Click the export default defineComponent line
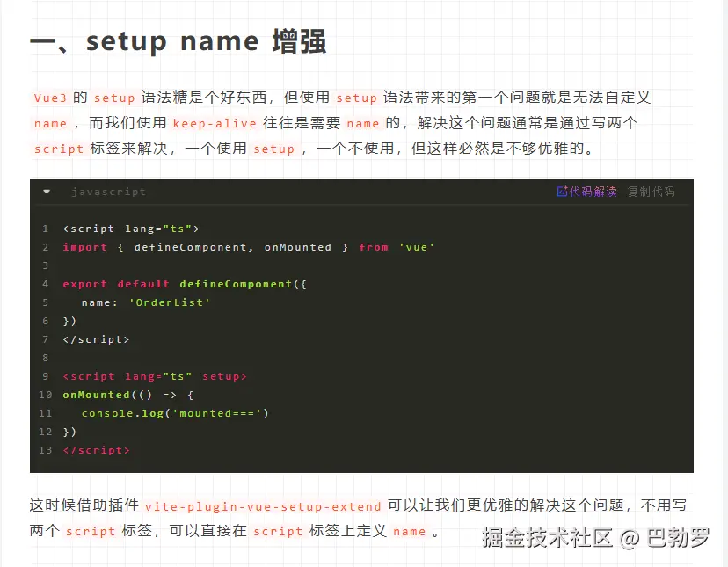 point(183,284)
